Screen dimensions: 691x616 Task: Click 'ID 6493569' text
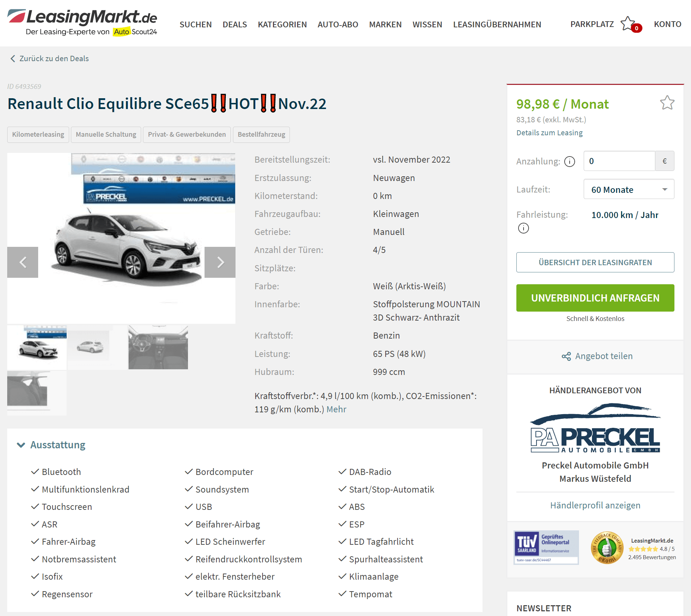tap(24, 87)
